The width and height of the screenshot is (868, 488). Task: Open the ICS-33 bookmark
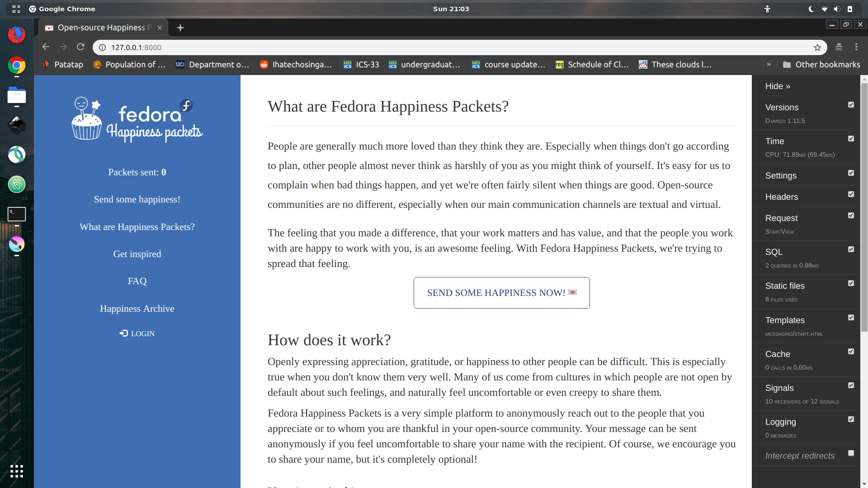point(361,65)
